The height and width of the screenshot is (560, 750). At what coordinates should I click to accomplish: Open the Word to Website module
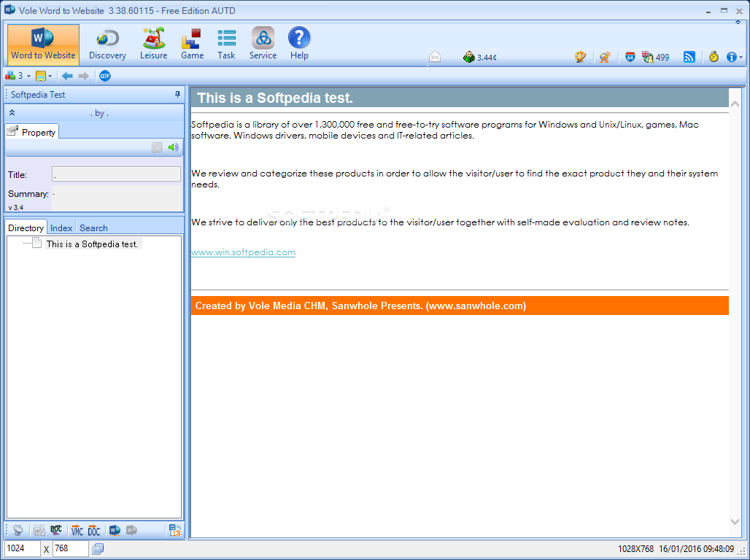click(43, 44)
